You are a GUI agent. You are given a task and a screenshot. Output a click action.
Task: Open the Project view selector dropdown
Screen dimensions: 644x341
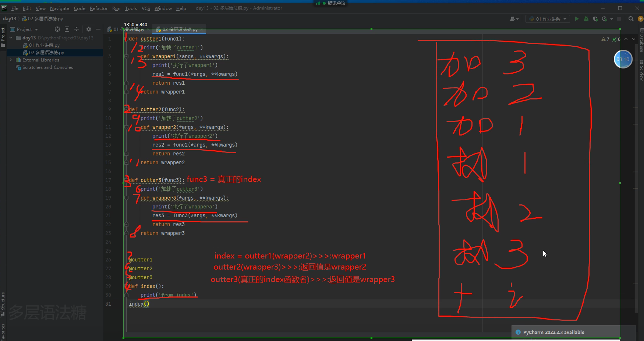pyautogui.click(x=24, y=29)
